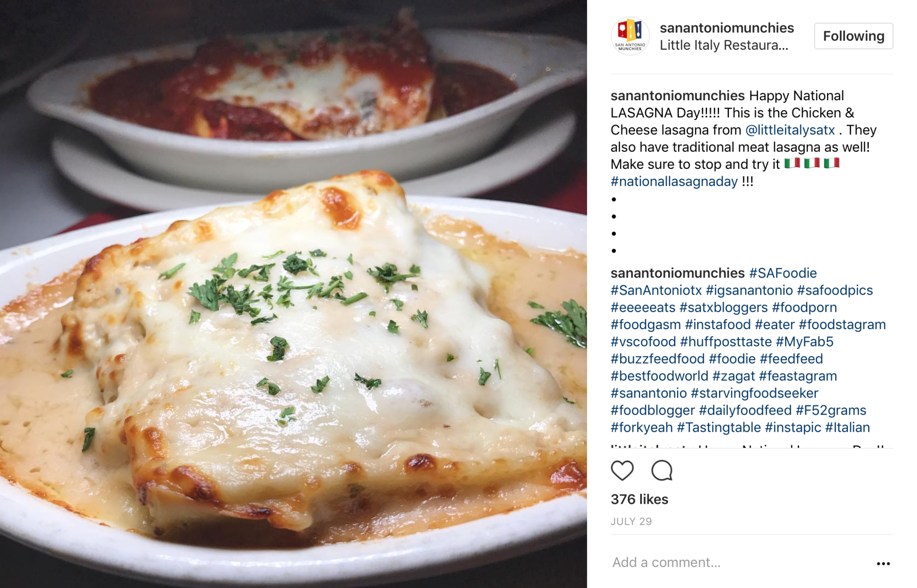Focus the Add a comment field
Viewport: 917px width, 588px height.
tap(739, 562)
